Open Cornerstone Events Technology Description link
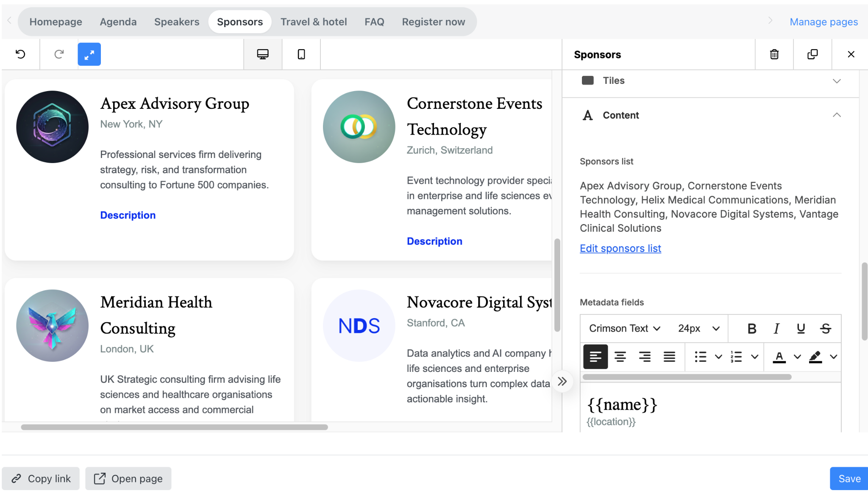 click(434, 241)
